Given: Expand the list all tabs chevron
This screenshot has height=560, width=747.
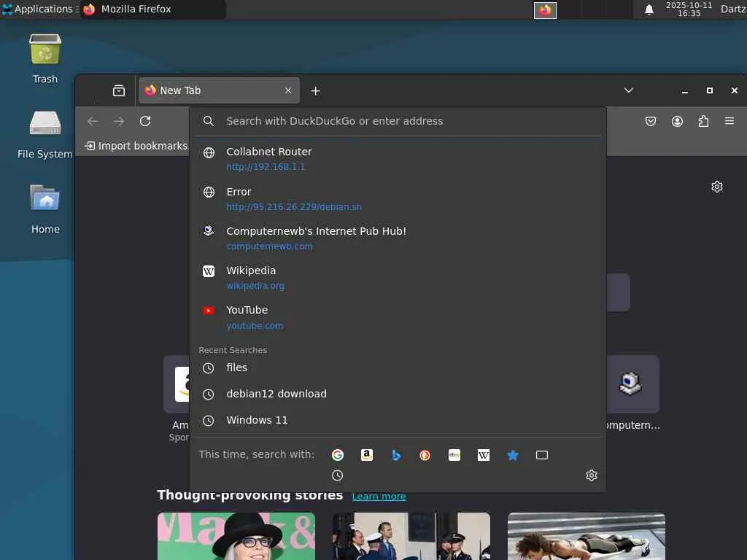Looking at the screenshot, I should click(x=629, y=90).
